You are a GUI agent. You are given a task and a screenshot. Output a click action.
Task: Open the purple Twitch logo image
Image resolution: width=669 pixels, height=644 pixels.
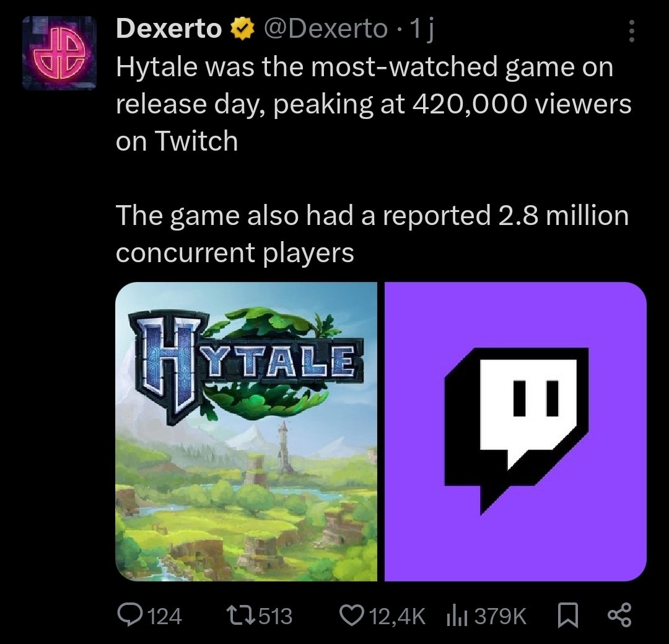[515, 431]
